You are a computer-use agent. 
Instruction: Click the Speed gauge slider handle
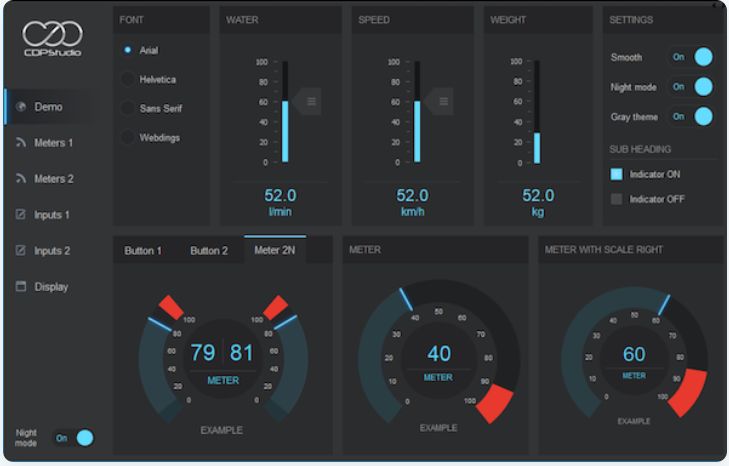click(x=440, y=101)
